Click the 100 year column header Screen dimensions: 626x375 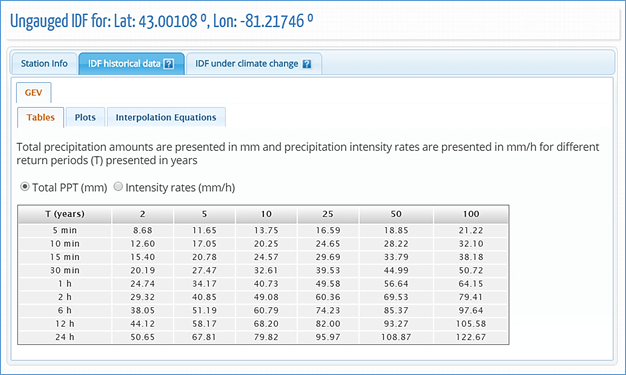471,214
